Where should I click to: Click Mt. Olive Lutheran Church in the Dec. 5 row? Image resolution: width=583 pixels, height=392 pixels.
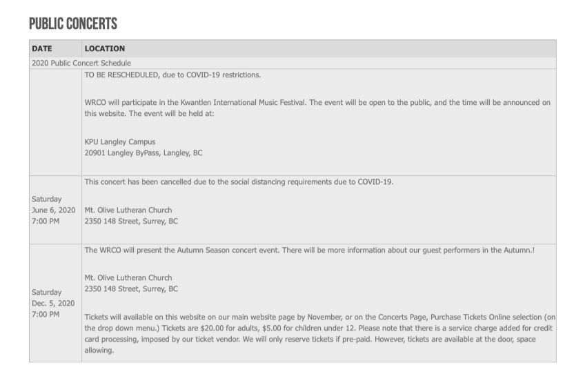(128, 277)
